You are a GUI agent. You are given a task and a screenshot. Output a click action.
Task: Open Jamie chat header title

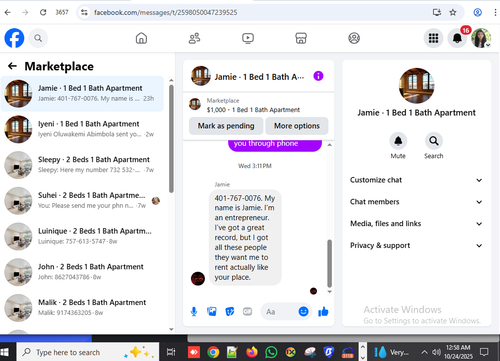tap(259, 77)
